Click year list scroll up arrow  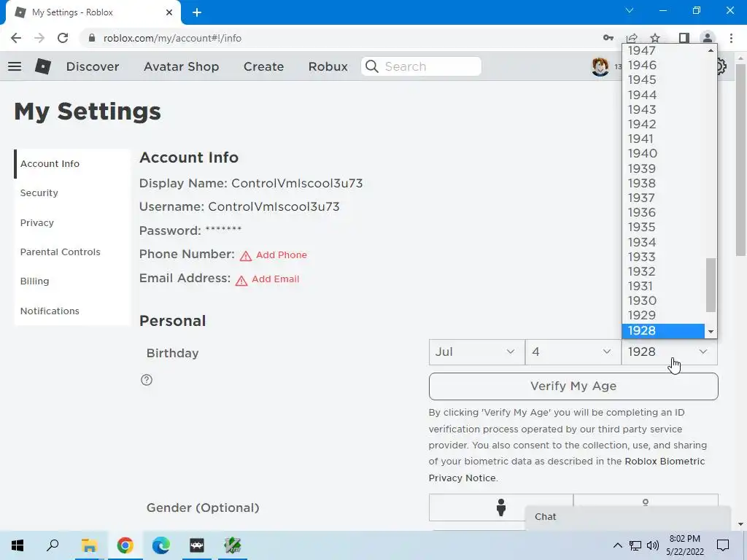point(711,50)
